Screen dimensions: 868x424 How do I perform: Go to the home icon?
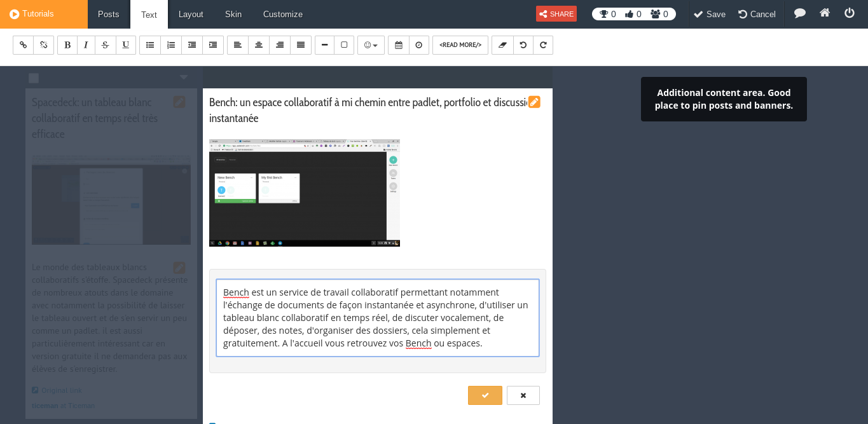[x=825, y=13]
